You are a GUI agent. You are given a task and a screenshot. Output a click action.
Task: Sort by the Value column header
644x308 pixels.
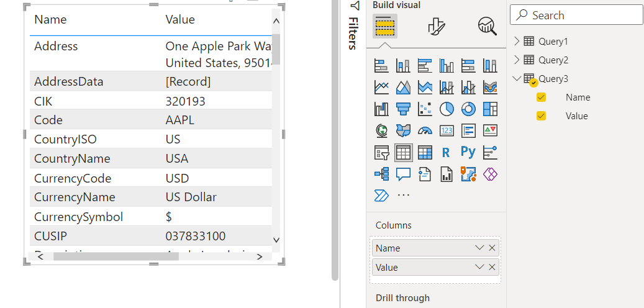180,19
